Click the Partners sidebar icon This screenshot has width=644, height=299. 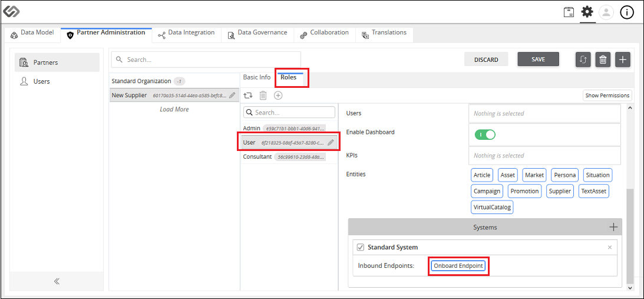click(24, 63)
